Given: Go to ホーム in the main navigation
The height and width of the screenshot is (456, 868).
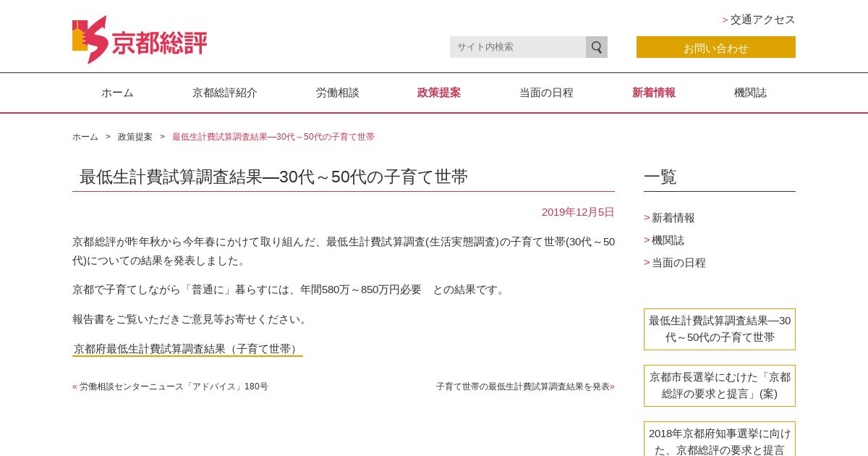Looking at the screenshot, I should point(117,93).
